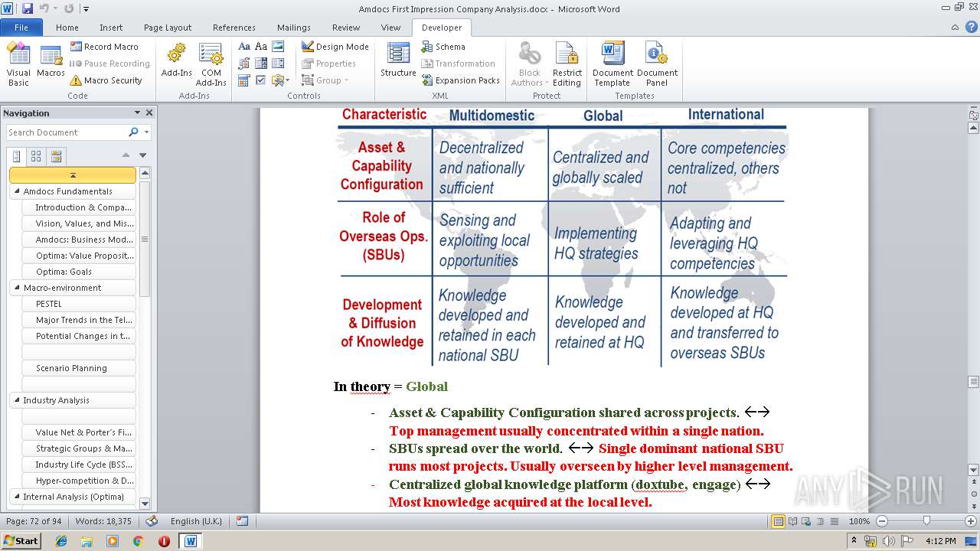This screenshot has height=551, width=980.
Task: Open Navigation pane options dropdown
Action: pos(137,112)
